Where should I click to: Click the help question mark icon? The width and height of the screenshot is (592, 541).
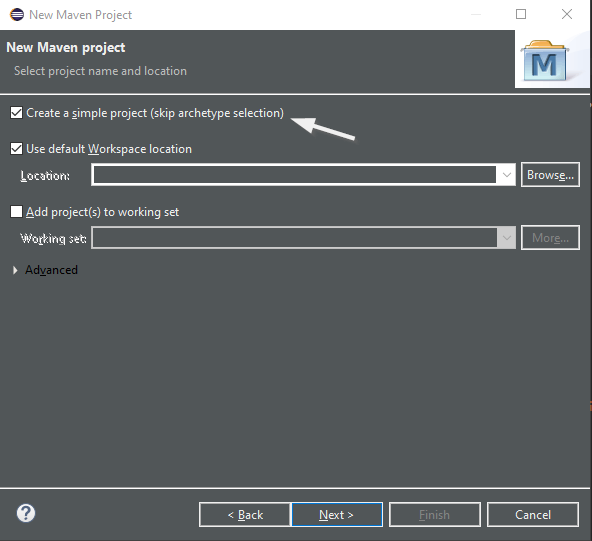click(x=26, y=513)
